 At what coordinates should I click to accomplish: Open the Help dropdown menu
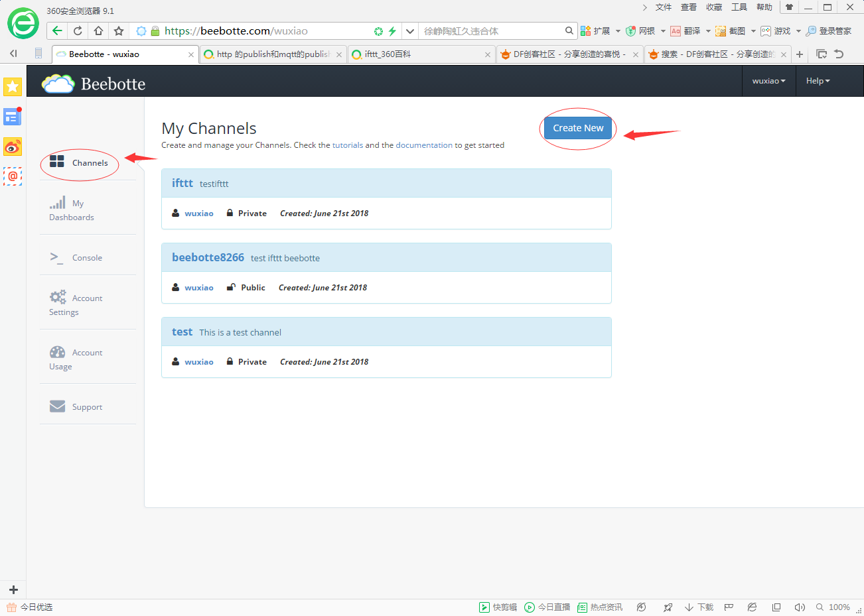point(818,81)
